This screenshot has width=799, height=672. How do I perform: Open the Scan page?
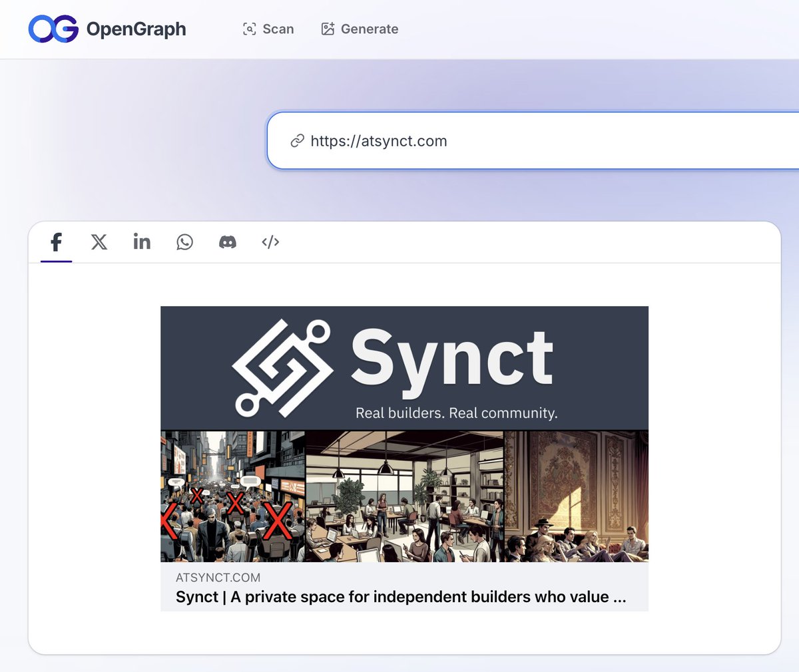click(x=268, y=29)
